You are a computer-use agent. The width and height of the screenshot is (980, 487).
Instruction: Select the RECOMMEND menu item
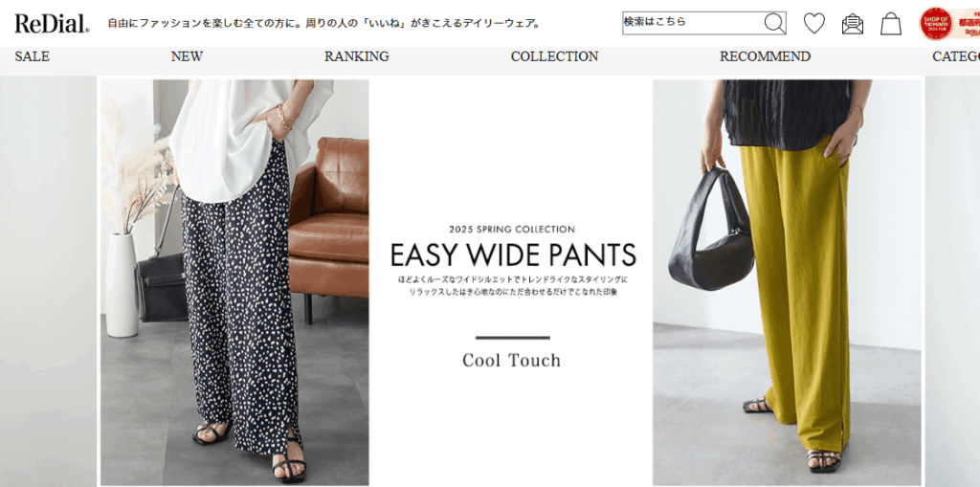click(765, 56)
